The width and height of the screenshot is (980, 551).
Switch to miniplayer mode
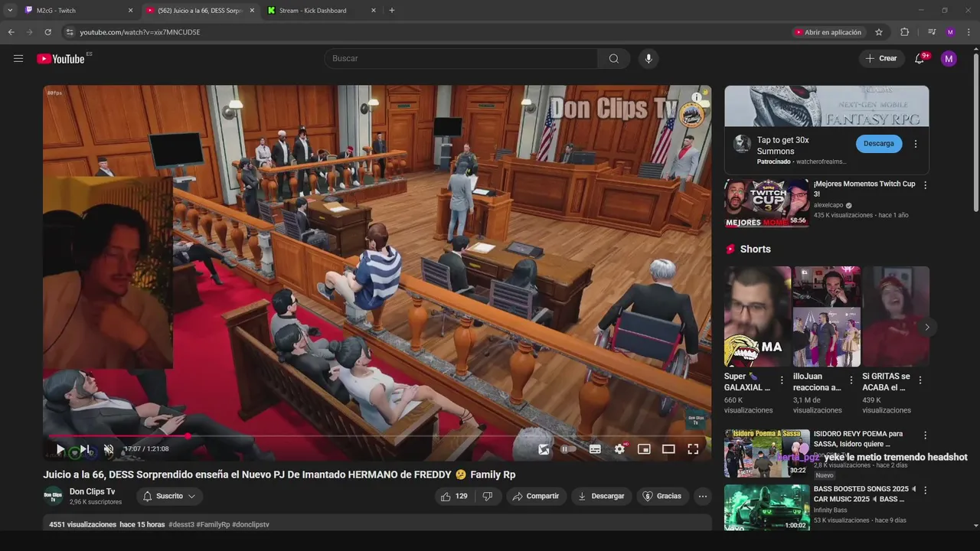click(x=644, y=449)
